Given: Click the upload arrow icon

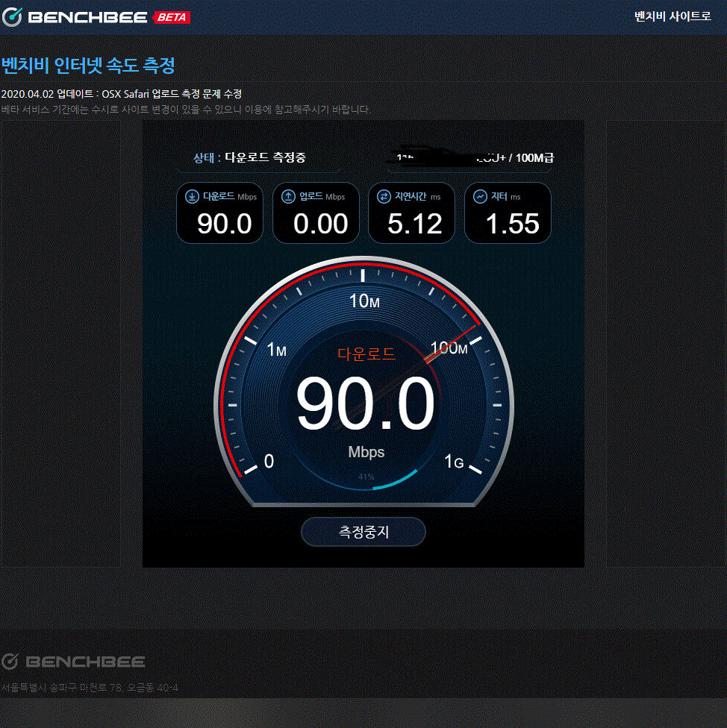Looking at the screenshot, I should click(x=288, y=197).
